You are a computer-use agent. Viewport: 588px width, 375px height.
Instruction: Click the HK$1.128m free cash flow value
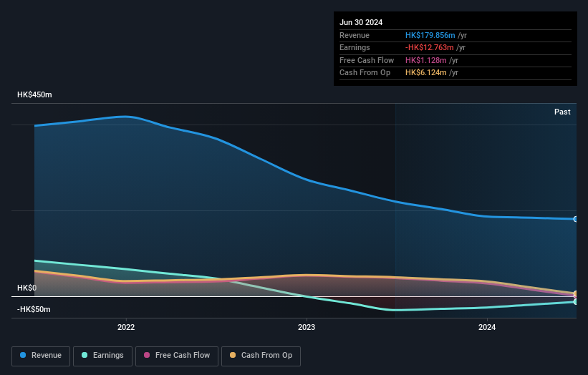tap(426, 60)
